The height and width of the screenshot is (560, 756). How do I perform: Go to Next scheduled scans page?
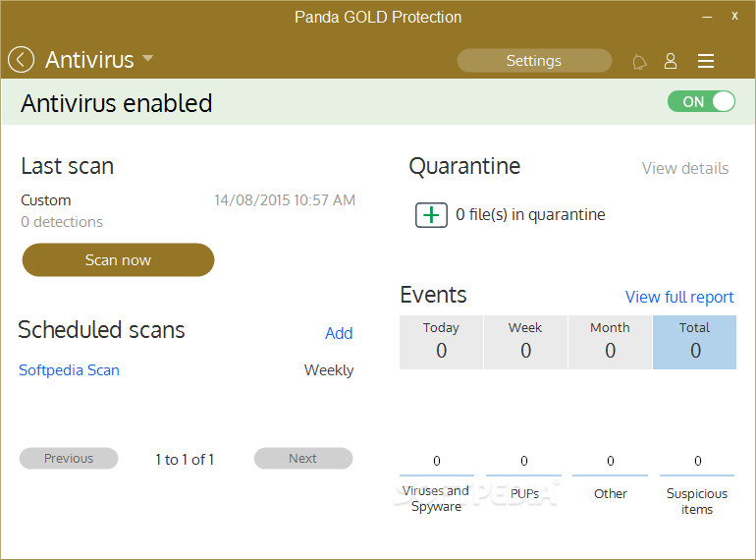(x=303, y=458)
